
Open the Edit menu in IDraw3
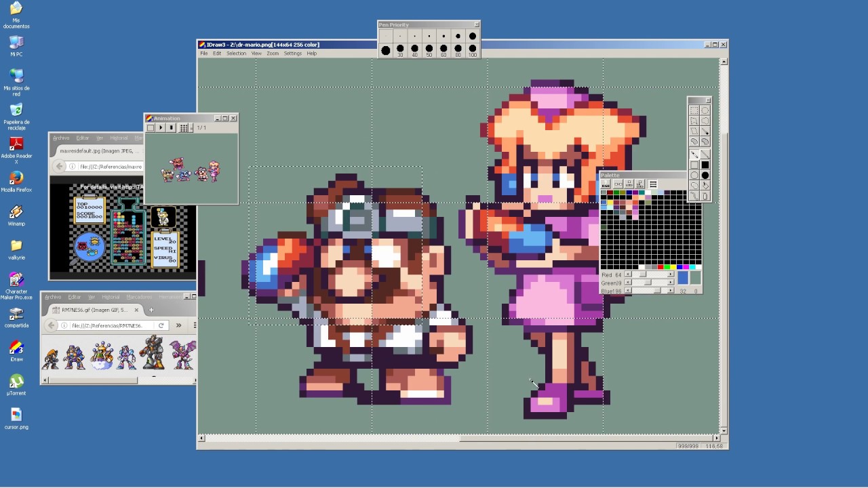217,54
